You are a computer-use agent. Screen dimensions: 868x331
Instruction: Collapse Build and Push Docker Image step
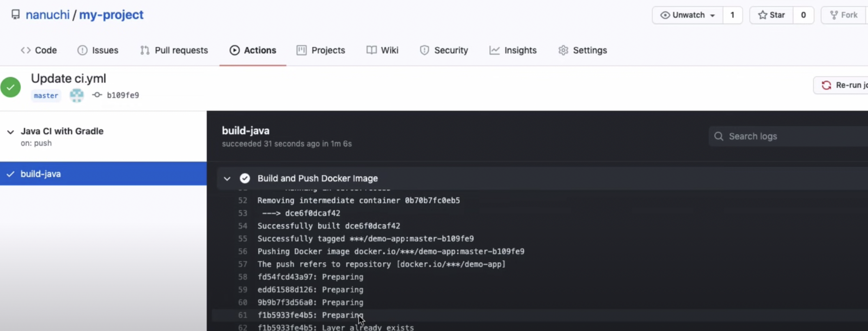(x=227, y=179)
